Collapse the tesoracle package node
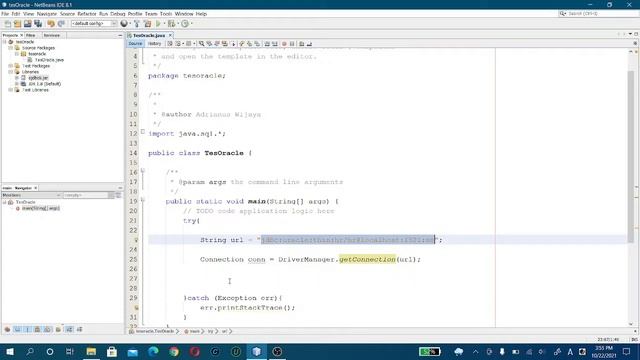640x360 pixels. coord(17,54)
